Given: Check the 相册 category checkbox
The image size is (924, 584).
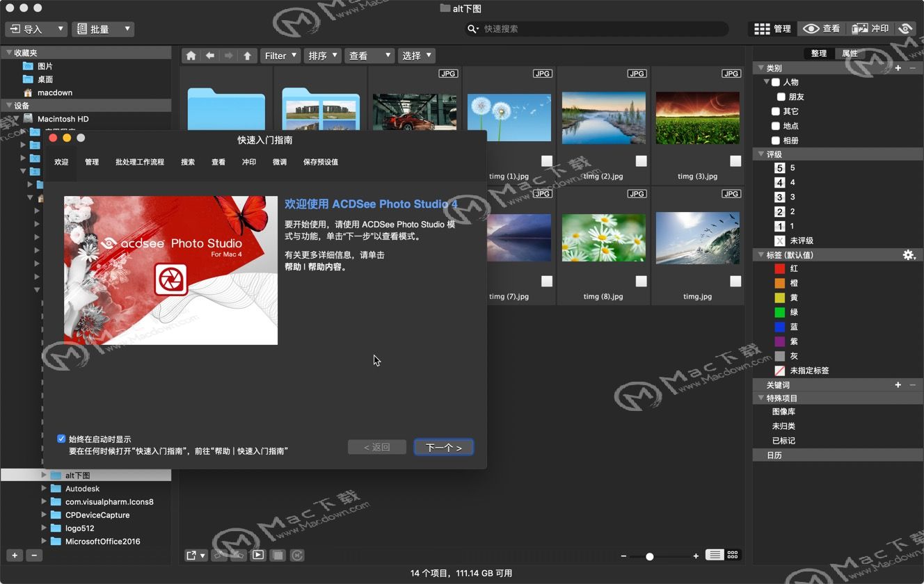Looking at the screenshot, I should [776, 140].
